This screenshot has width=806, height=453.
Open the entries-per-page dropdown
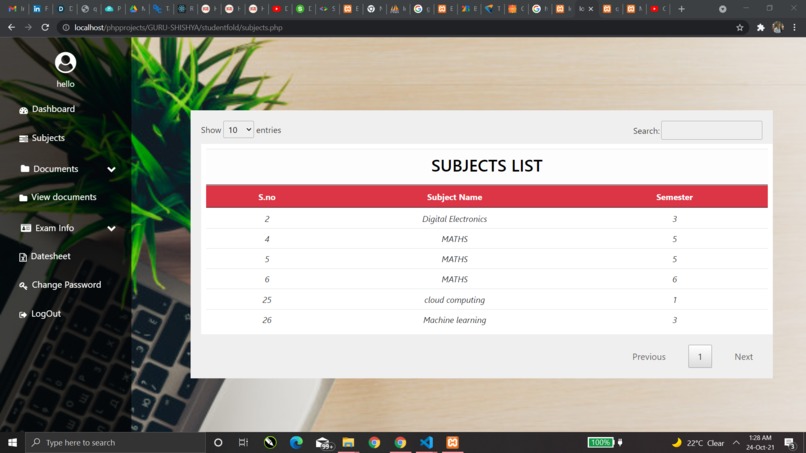(x=239, y=130)
